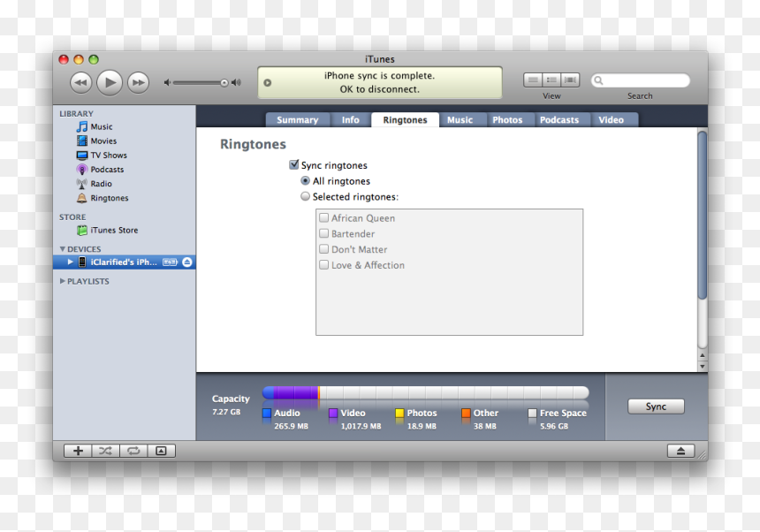The height and width of the screenshot is (532, 760).
Task: Click the purple Video color swatch
Action: [x=333, y=414]
